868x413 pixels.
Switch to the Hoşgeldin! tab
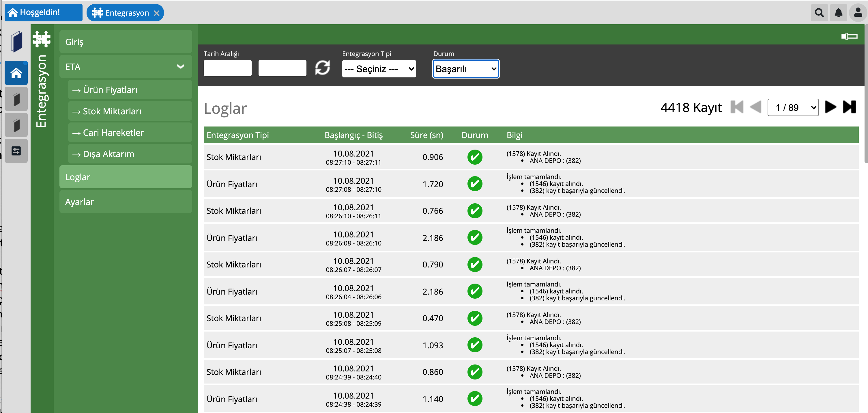click(x=44, y=13)
